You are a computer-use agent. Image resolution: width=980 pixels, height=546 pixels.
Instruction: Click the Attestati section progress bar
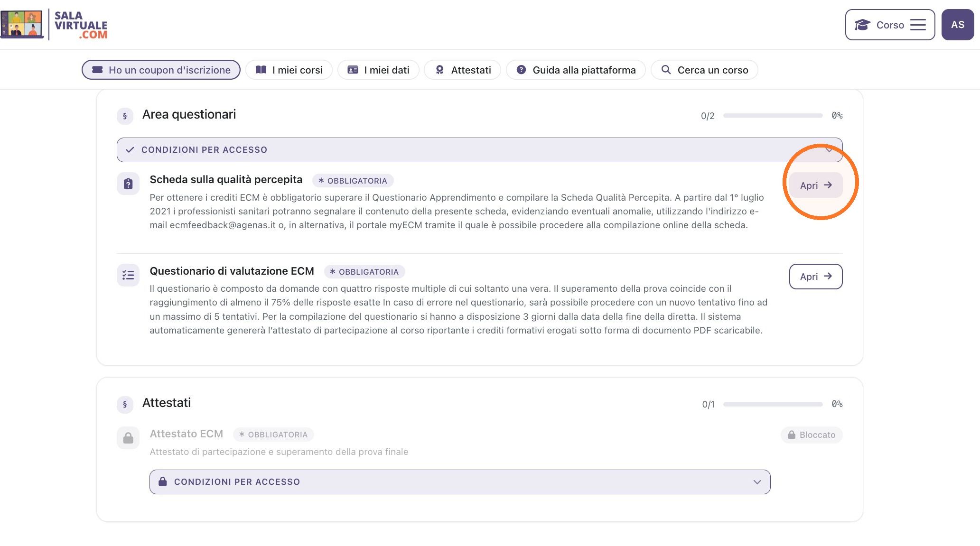[773, 404]
